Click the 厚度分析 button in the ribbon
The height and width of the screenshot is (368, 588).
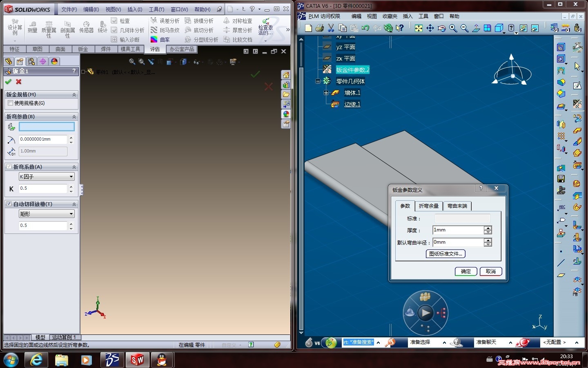click(238, 30)
